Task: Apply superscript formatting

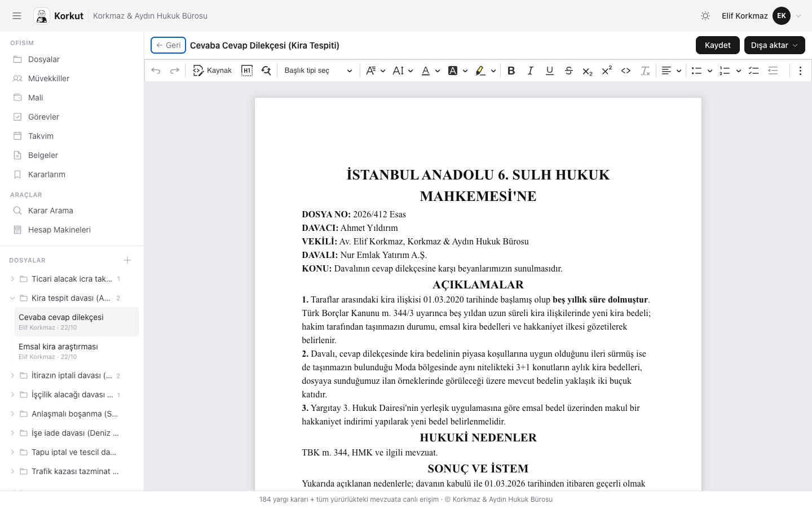Action: (x=607, y=71)
